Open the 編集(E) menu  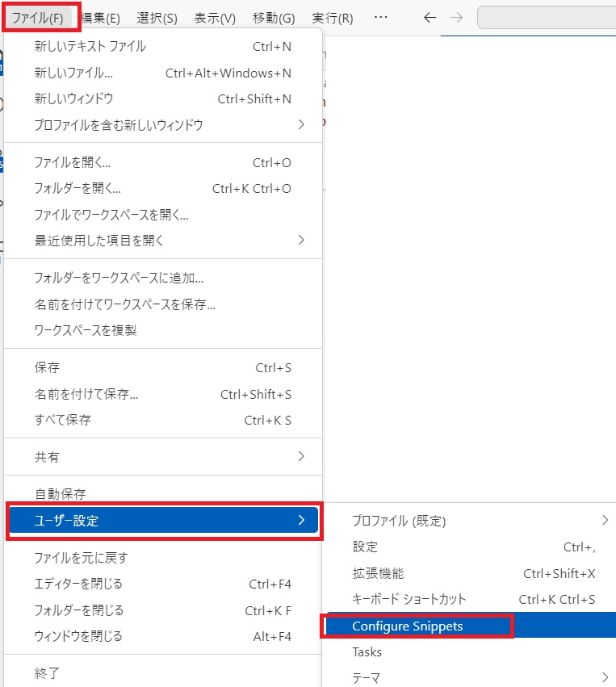(x=101, y=18)
